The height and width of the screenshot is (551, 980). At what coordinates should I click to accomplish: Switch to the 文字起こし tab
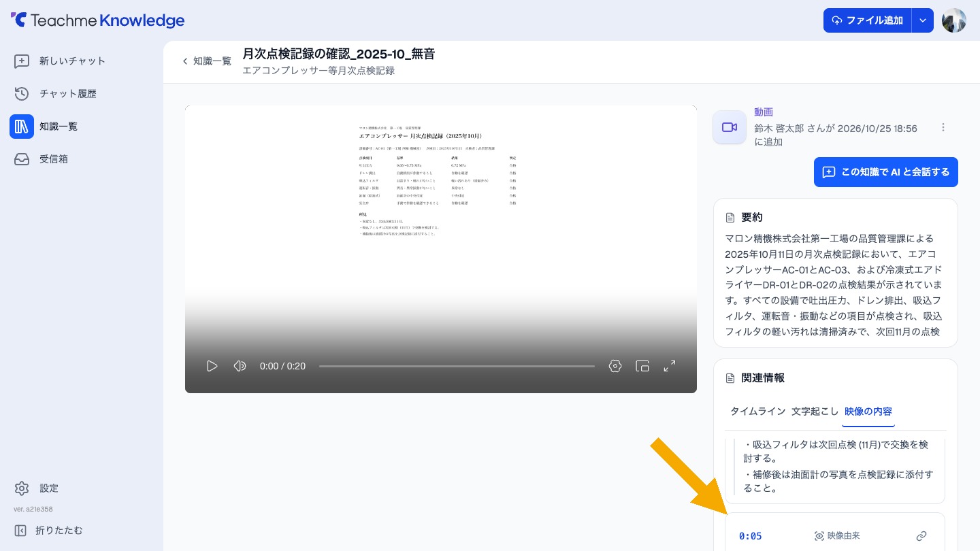click(815, 412)
